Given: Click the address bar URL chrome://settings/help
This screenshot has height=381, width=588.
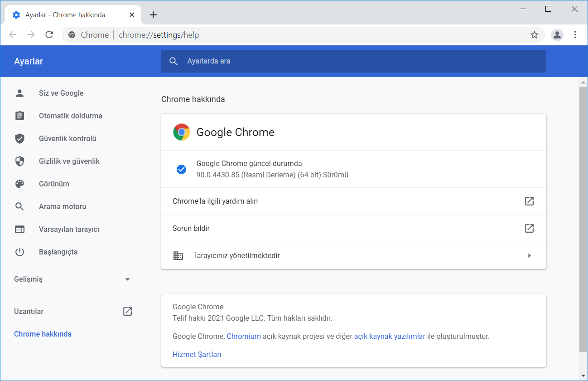Looking at the screenshot, I should coord(159,35).
